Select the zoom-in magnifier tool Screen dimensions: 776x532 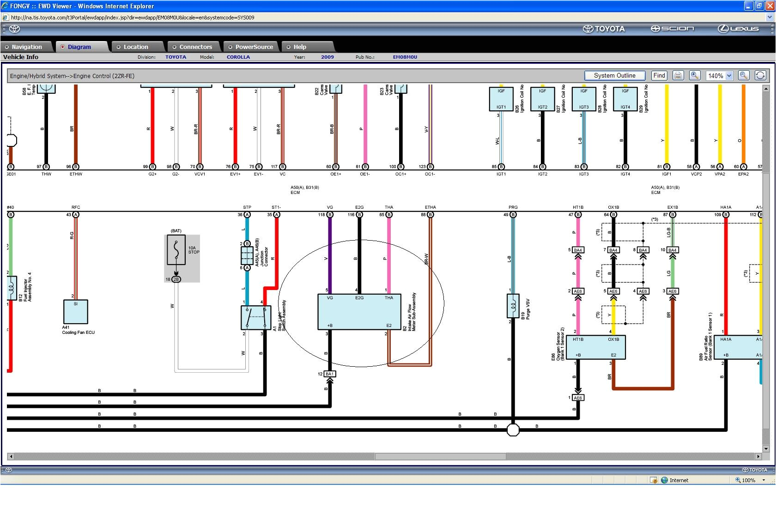click(695, 76)
